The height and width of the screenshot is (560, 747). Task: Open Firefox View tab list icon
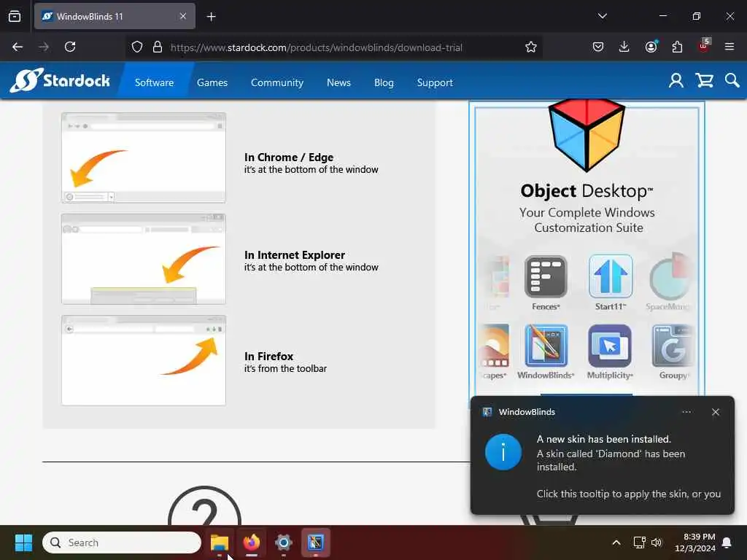15,16
